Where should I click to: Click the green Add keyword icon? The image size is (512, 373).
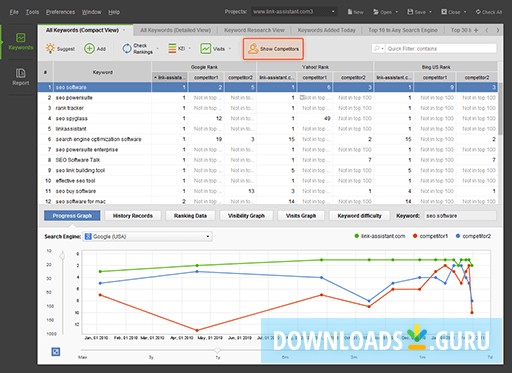tap(89, 49)
